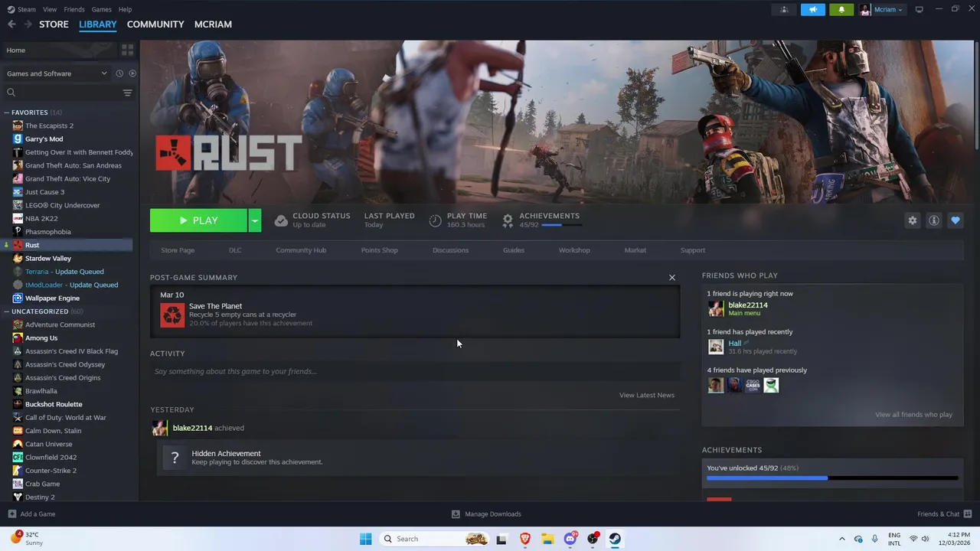Open Rust's Points Shop link

[x=379, y=250]
